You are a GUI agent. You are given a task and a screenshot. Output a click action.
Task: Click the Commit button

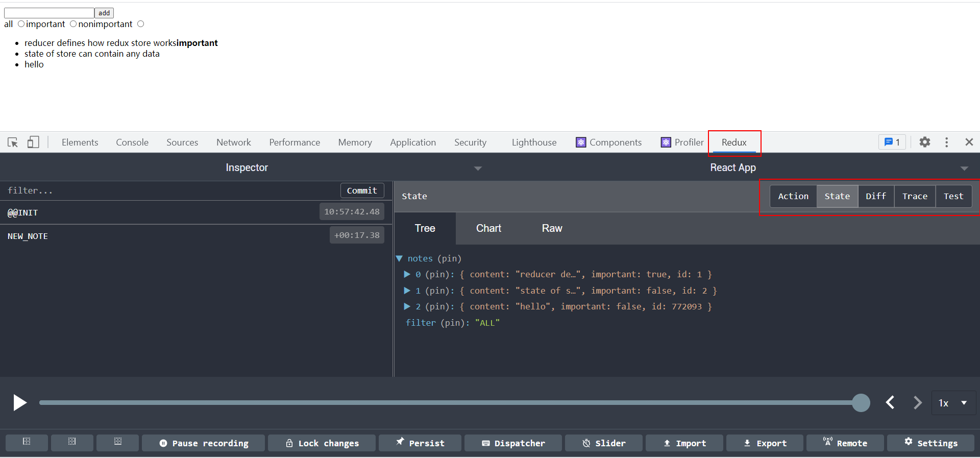point(362,190)
